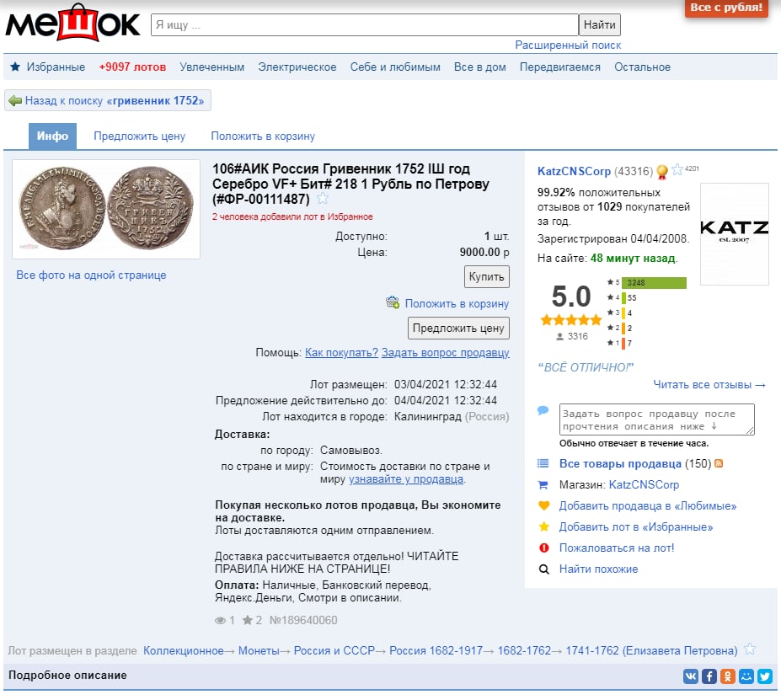Share the lot on VK
Screen dimensions: 781x700
click(690, 676)
